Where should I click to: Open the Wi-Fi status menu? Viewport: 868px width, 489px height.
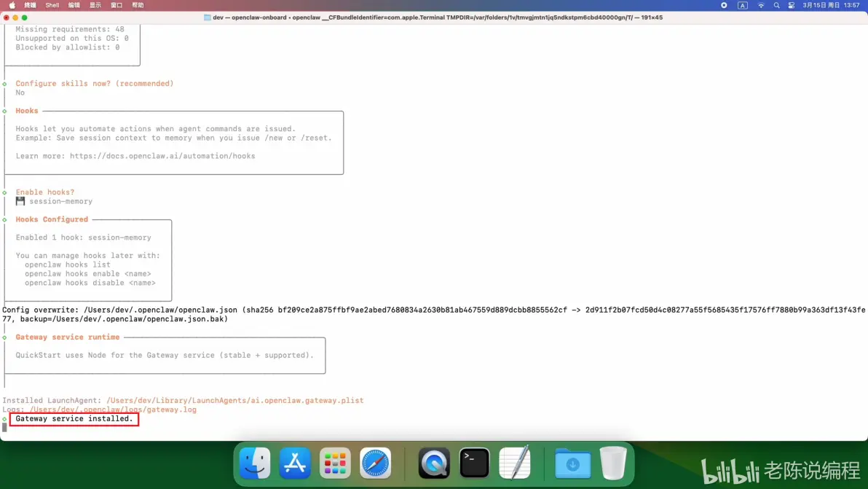[x=761, y=5]
